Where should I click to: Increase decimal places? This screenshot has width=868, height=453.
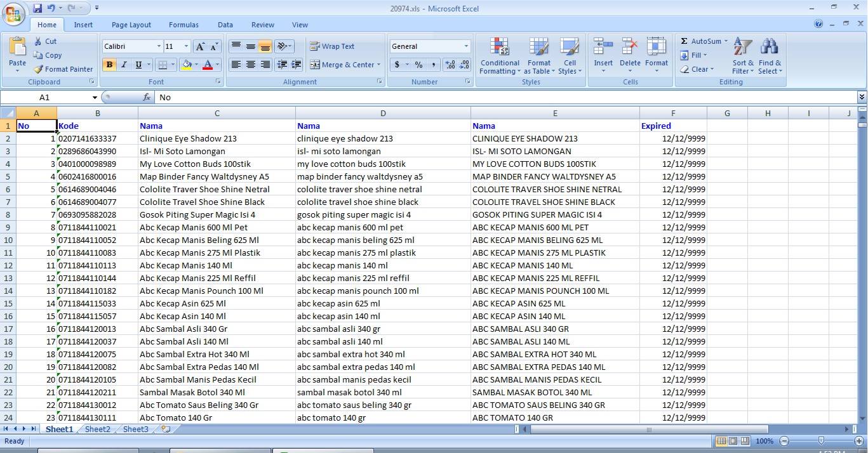450,65
